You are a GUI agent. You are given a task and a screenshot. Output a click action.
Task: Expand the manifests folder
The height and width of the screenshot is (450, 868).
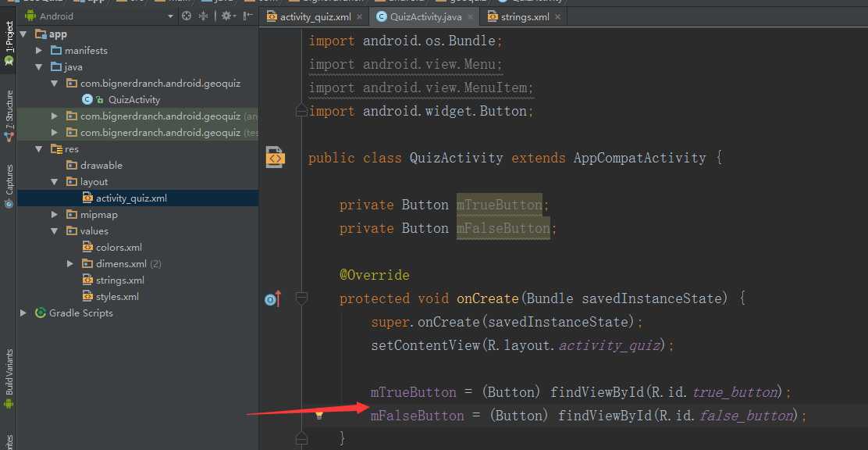(x=39, y=51)
